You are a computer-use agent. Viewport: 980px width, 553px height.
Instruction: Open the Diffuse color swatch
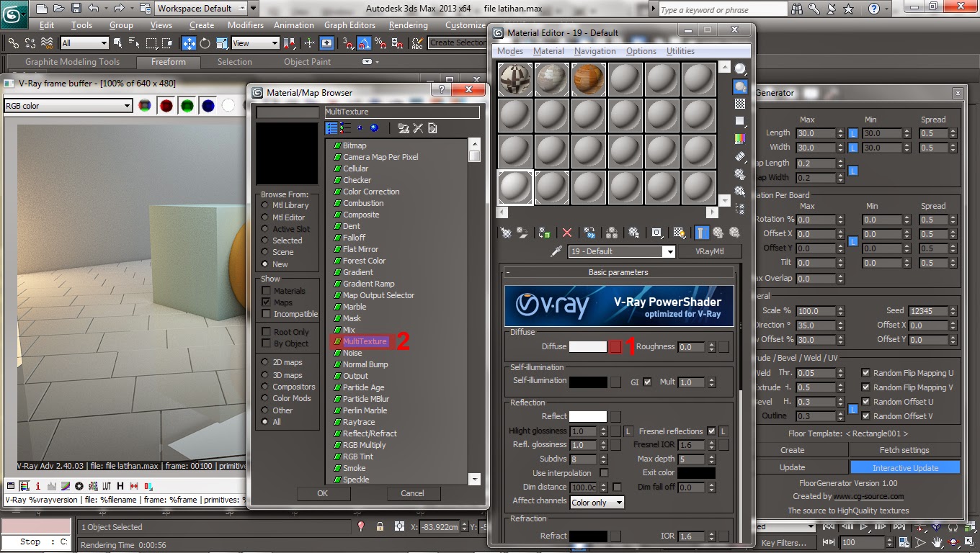tap(587, 346)
